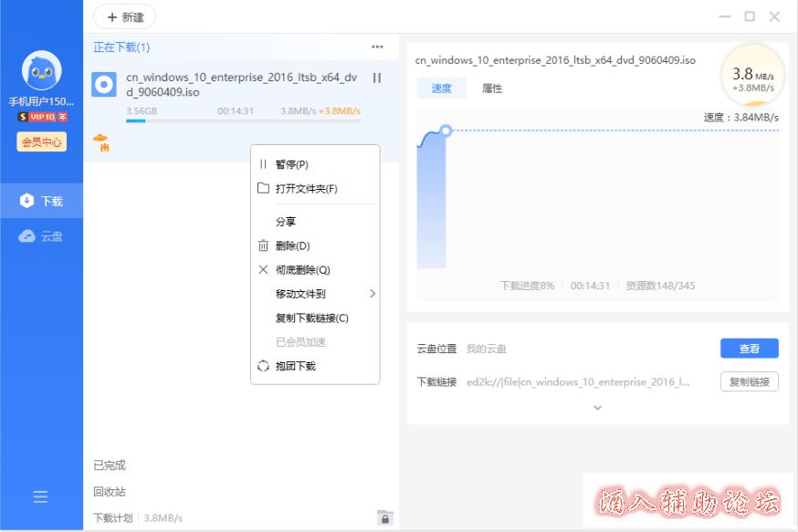Click the ISO file disc icon
The width and height of the screenshot is (798, 532).
click(x=104, y=85)
